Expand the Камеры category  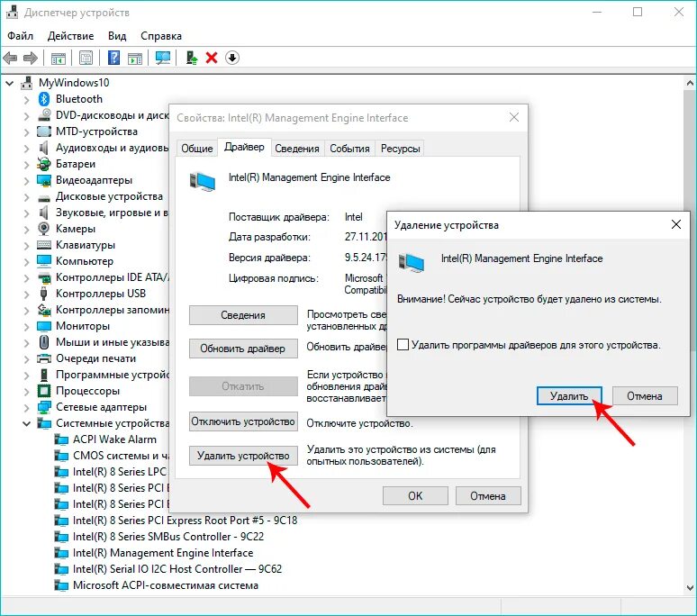[27, 230]
